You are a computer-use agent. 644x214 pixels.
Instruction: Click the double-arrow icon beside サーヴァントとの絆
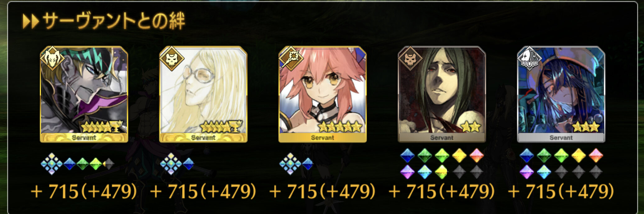tap(31, 22)
